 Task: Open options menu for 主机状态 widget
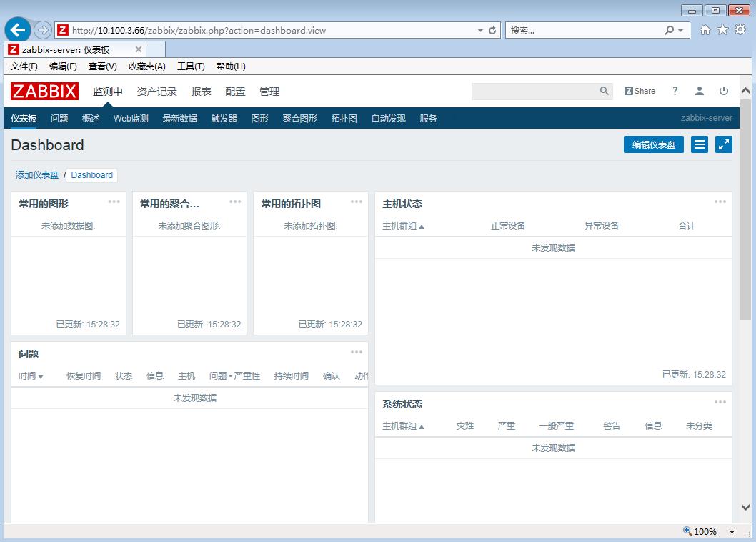click(720, 202)
